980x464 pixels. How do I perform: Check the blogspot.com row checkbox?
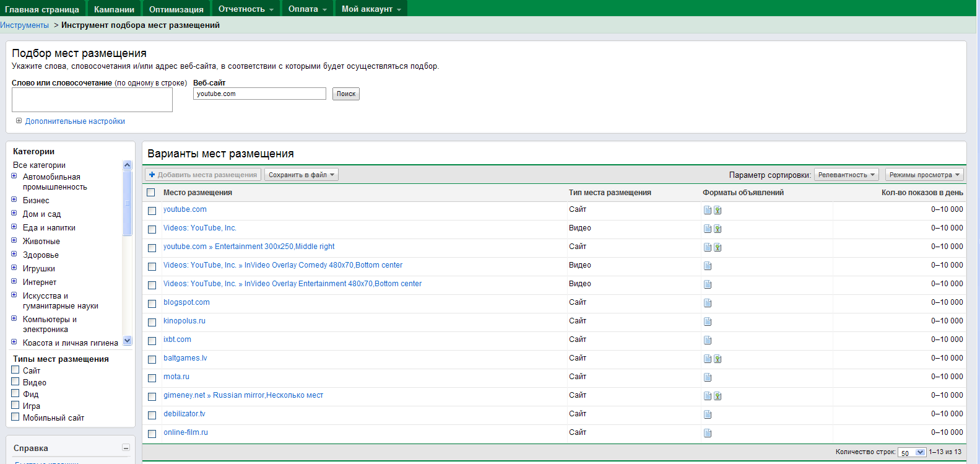coord(152,304)
